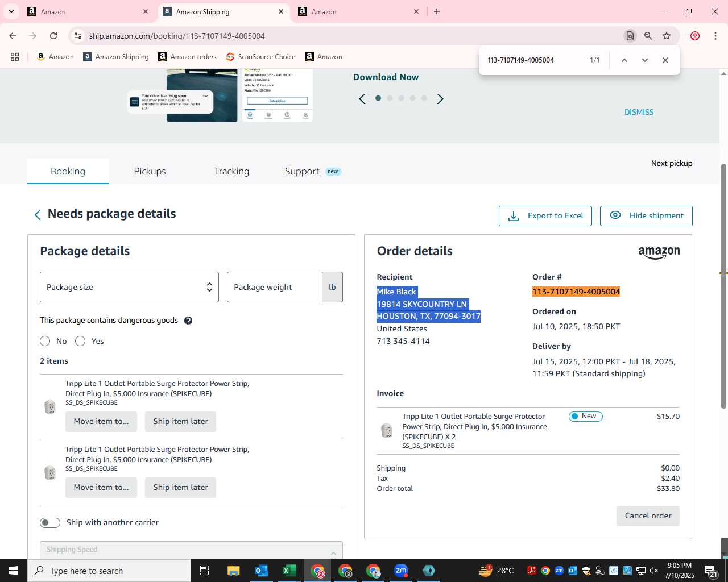Bookmark this page with star icon
The image size is (728, 582).
point(667,36)
